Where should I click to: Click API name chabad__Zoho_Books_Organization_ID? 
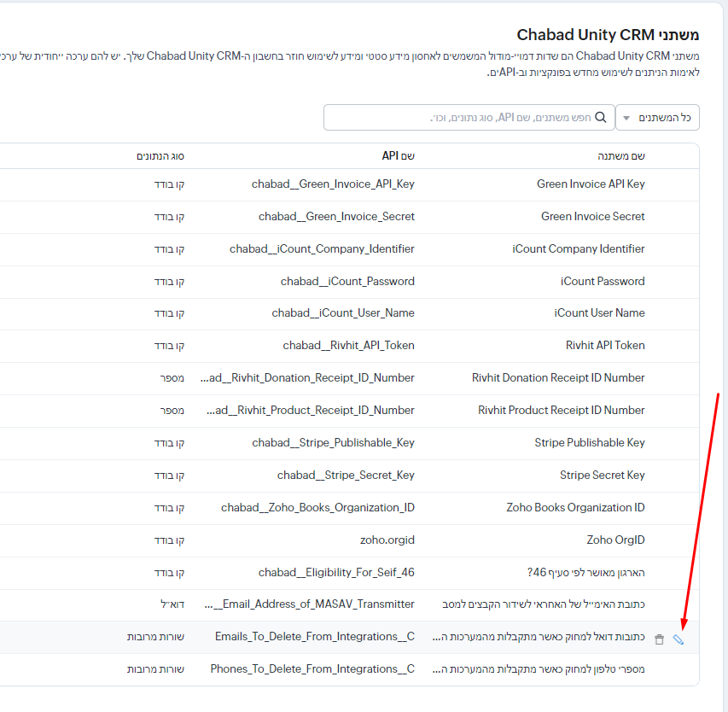(317, 508)
